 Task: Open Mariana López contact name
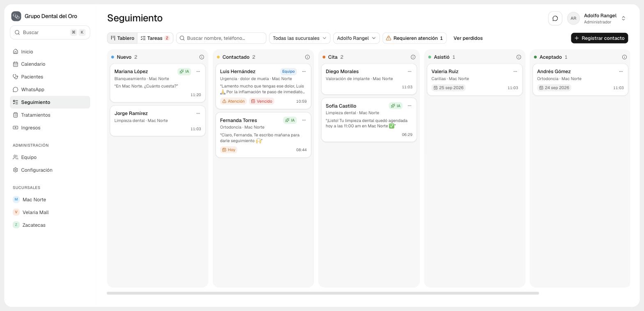(x=131, y=71)
